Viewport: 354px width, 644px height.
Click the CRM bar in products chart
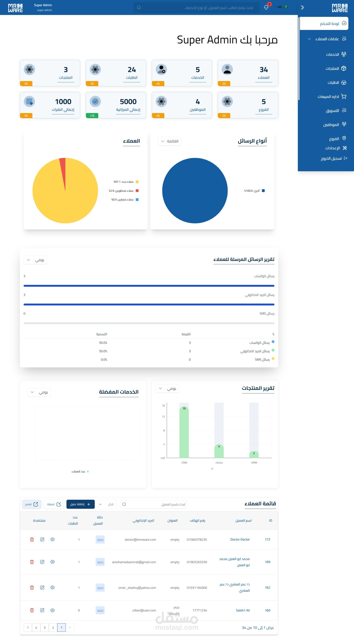184,432
